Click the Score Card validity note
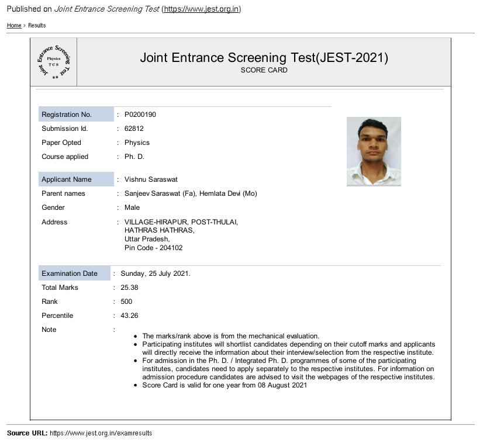This screenshot has height=443, width=504. coord(225,385)
